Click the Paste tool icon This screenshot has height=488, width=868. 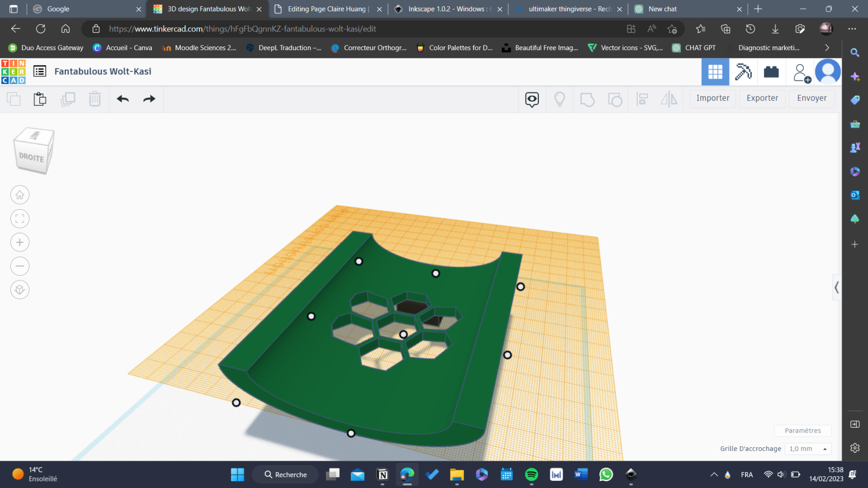click(x=40, y=99)
